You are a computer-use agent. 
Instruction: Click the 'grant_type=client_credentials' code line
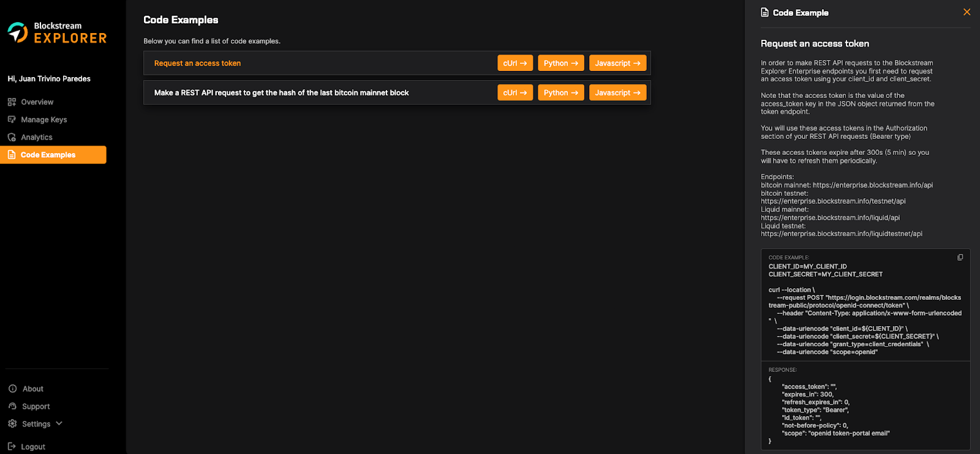click(x=853, y=344)
